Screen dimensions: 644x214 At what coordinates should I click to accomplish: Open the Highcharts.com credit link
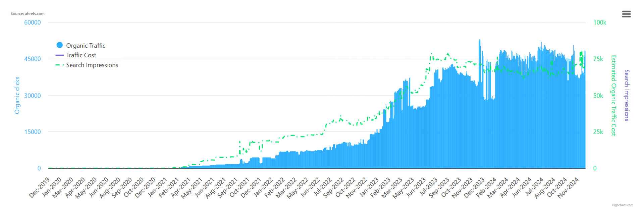tap(622, 205)
